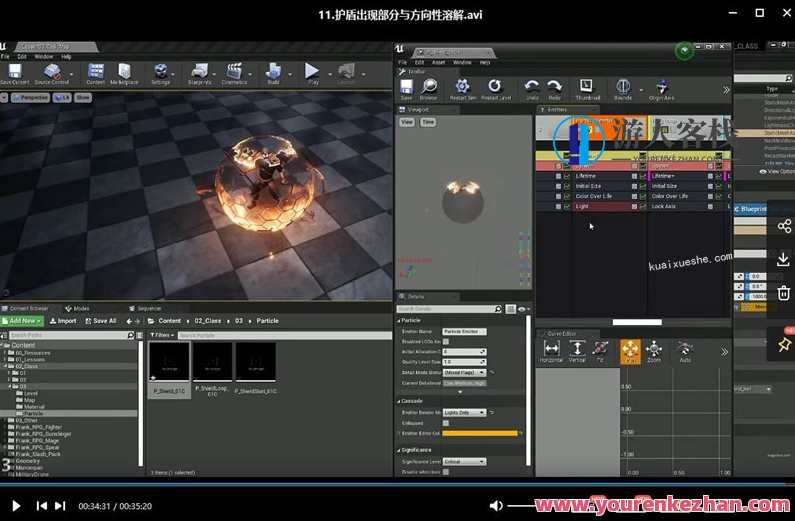Collapse the Significance section in Details
This screenshot has height=521, width=795.
pyautogui.click(x=399, y=450)
